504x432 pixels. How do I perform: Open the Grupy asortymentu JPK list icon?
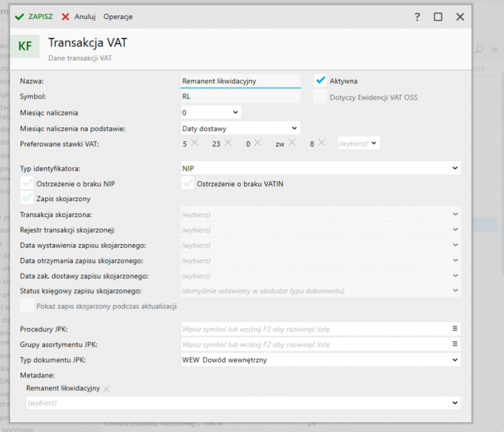pyautogui.click(x=455, y=344)
